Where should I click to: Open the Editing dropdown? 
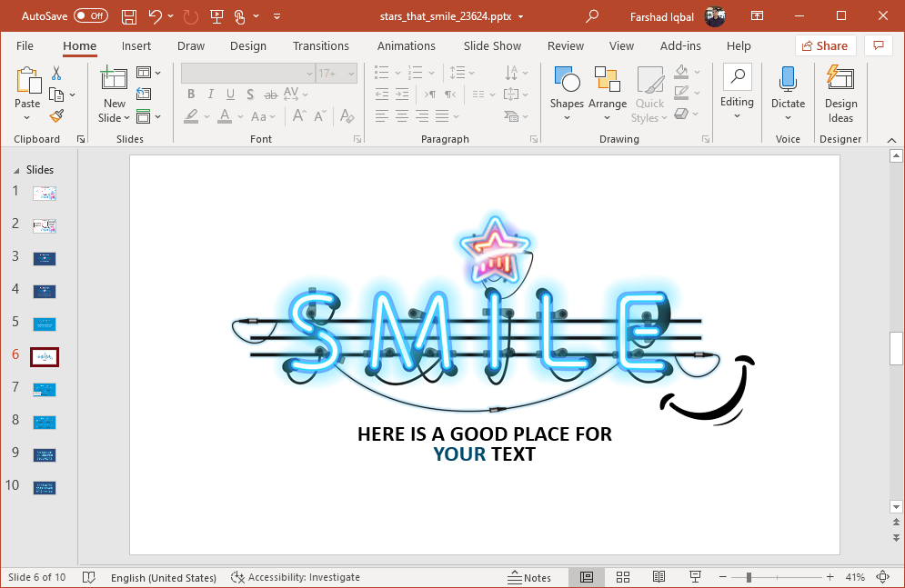click(737, 94)
